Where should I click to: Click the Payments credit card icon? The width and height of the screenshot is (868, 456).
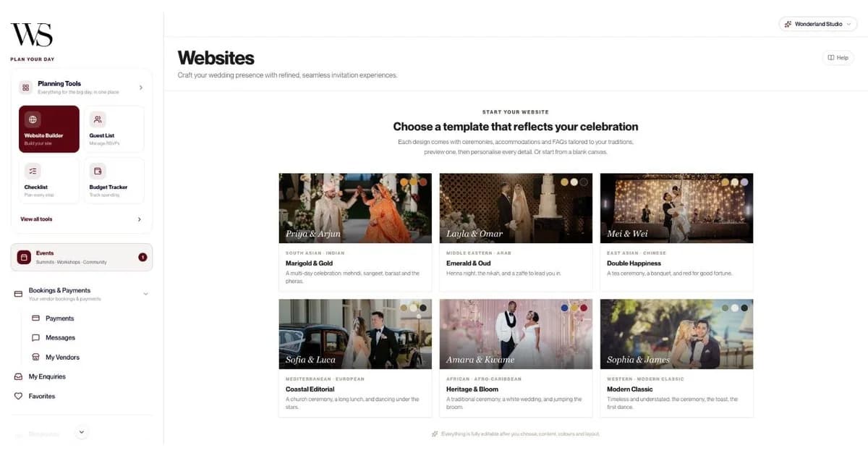35,318
